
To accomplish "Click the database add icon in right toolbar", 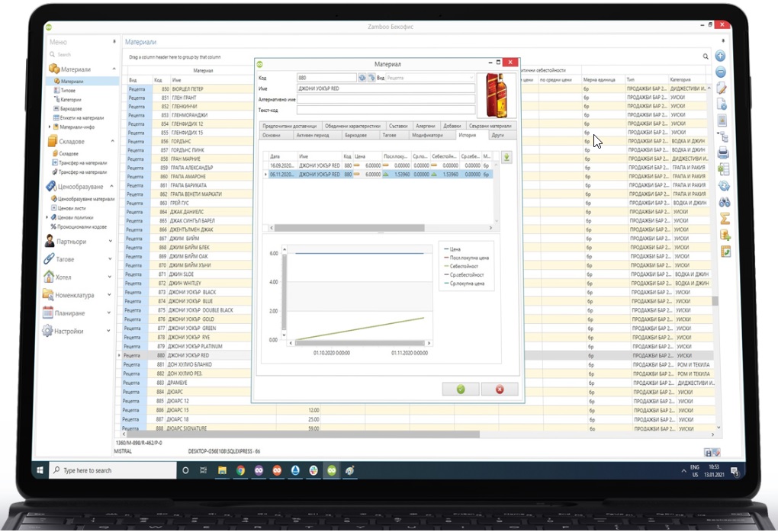I will [x=725, y=235].
